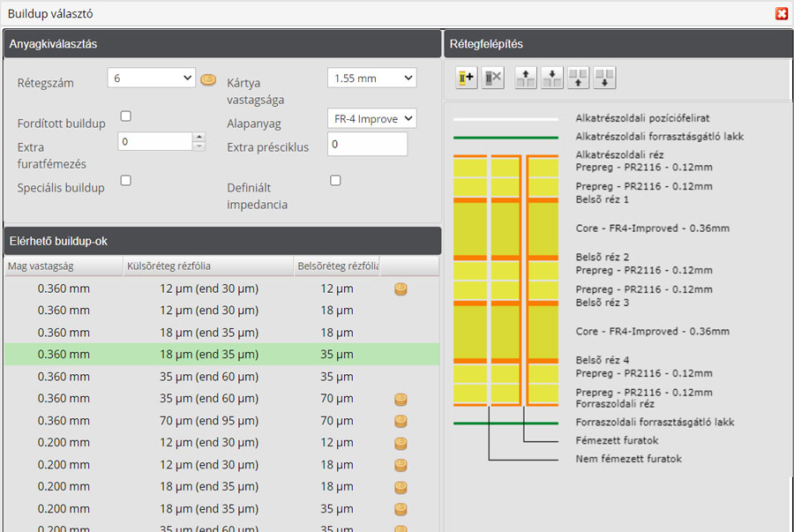The height and width of the screenshot is (532, 794).
Task: Click down-arrow icon above two squares
Action: coord(552,78)
